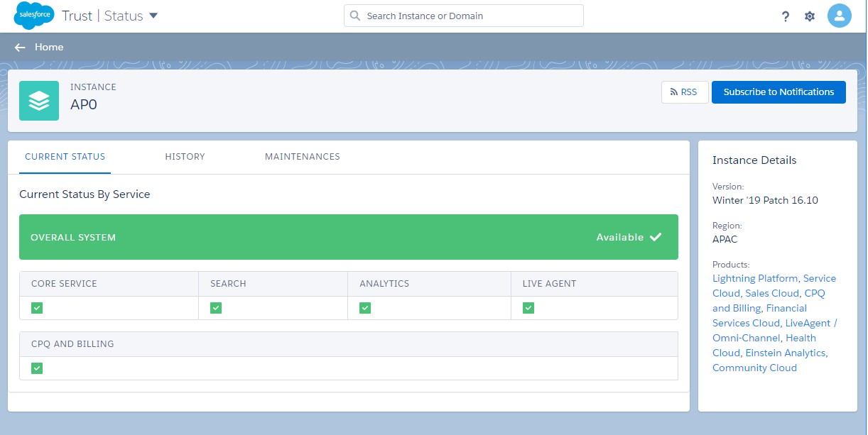This screenshot has width=868, height=435.
Task: Click the Live Agent green status checkbox
Action: [528, 308]
